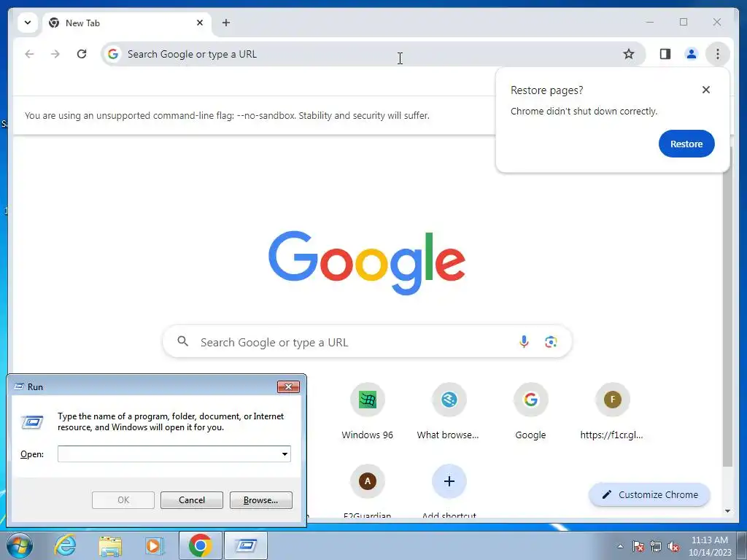
Task: Search by image with Google Lens icon
Action: point(551,341)
